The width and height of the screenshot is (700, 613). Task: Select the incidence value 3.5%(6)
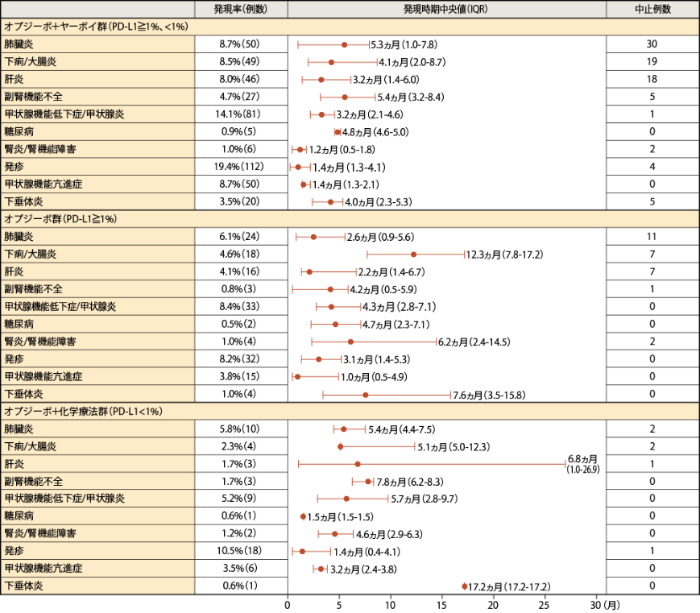pos(240,568)
